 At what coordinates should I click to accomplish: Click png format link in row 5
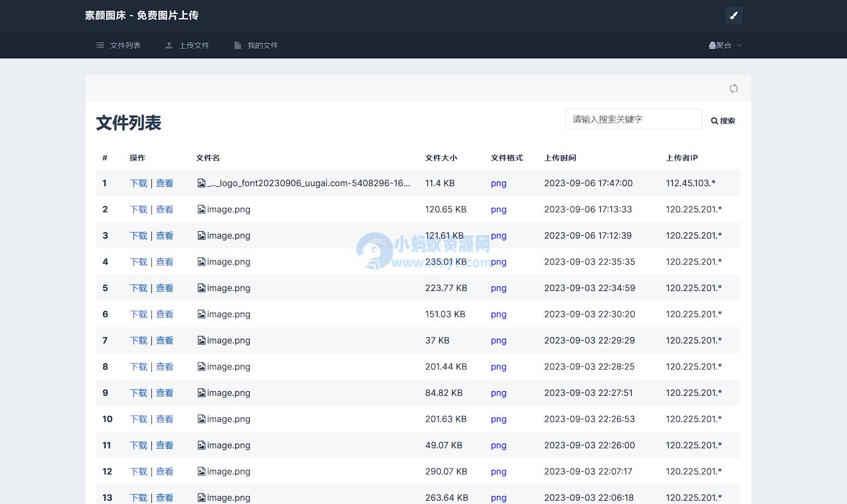(x=499, y=288)
